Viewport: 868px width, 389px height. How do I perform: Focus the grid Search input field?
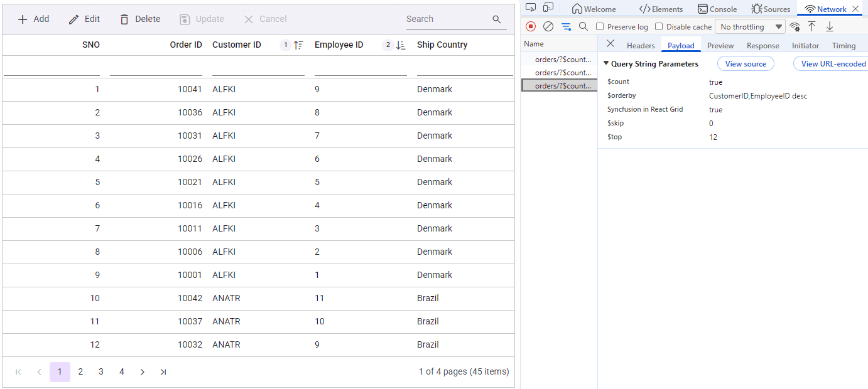pyautogui.click(x=447, y=19)
